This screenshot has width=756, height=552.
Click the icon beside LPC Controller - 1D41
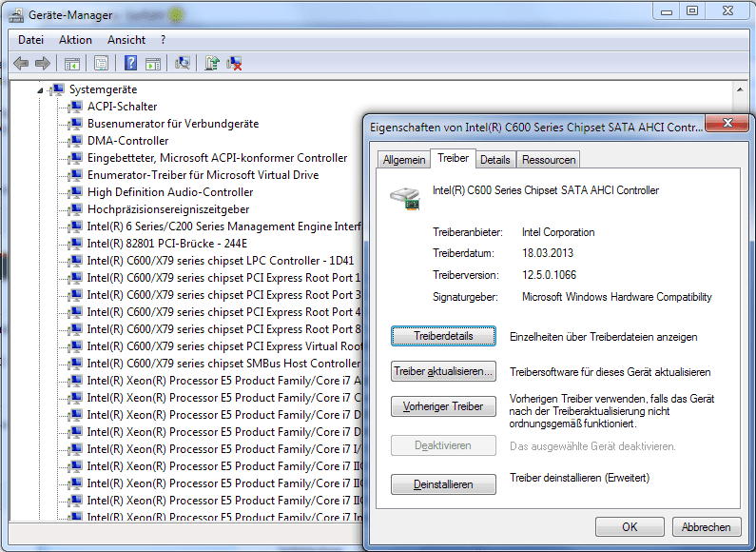pyautogui.click(x=75, y=261)
